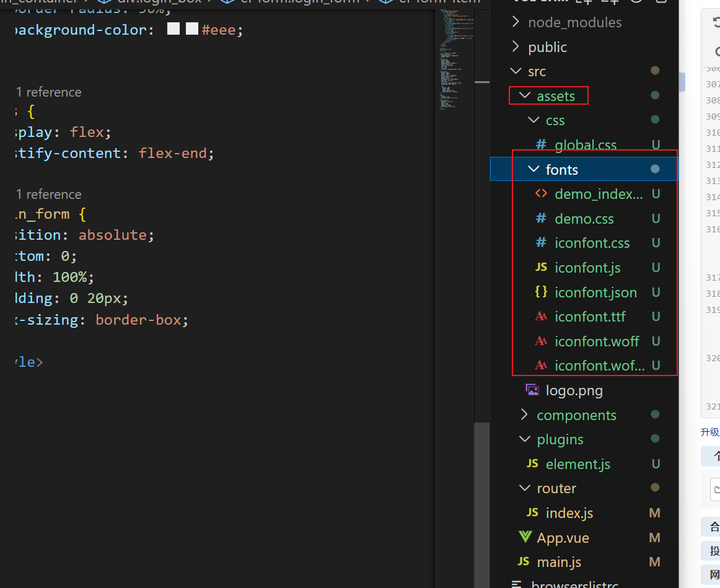
Task: Click the 'absolute' value in the code
Action: 112,235
